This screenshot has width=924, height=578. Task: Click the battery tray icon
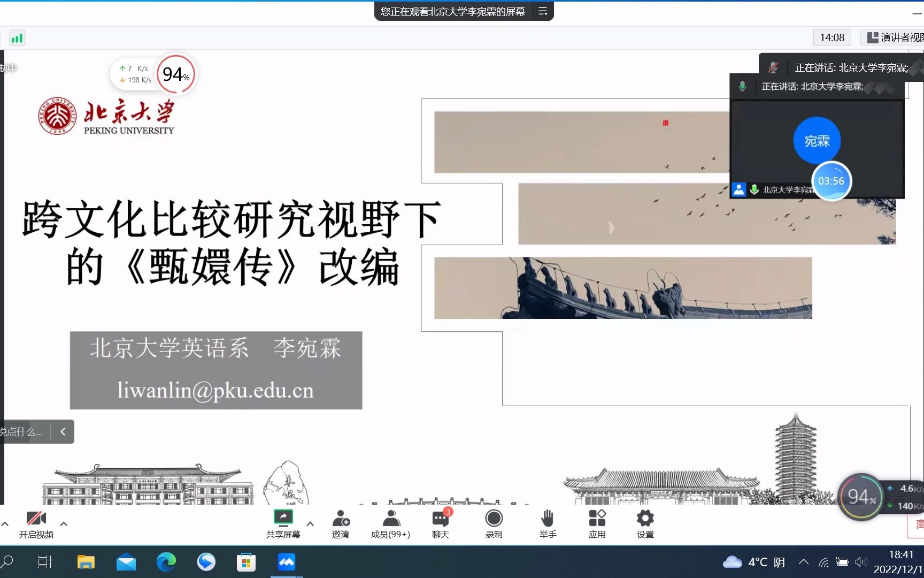click(842, 562)
